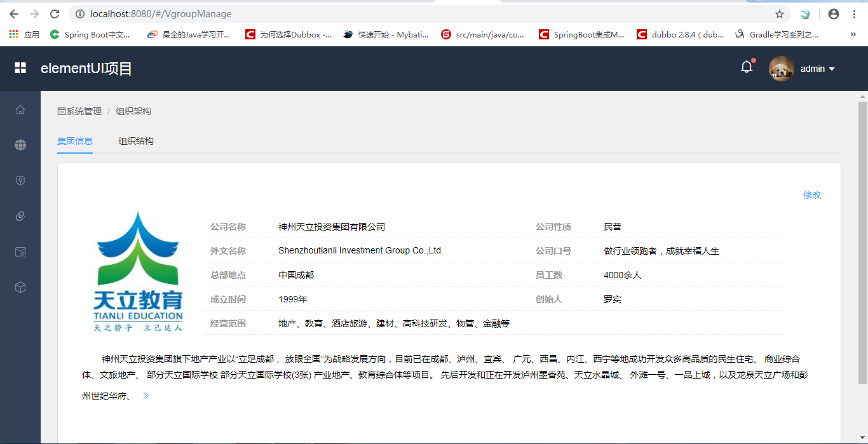
Task: Click the 4000余人 employee count
Action: (x=623, y=275)
